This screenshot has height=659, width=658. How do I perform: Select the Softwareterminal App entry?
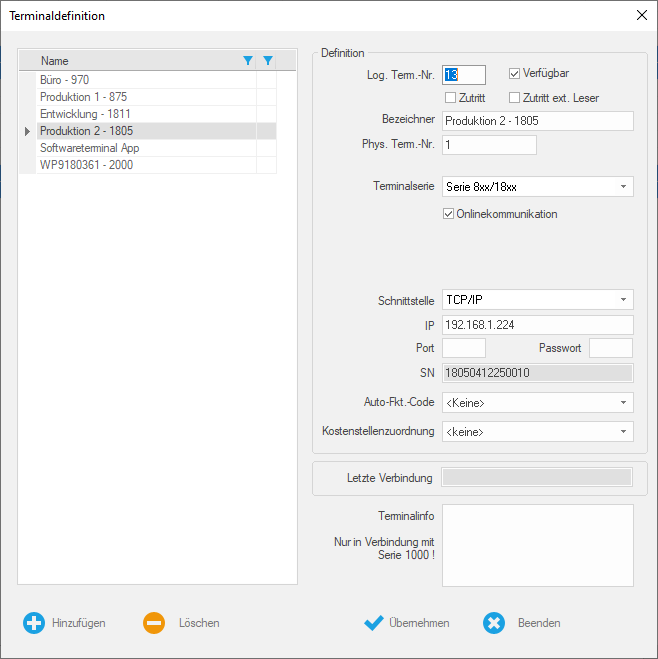point(89,148)
